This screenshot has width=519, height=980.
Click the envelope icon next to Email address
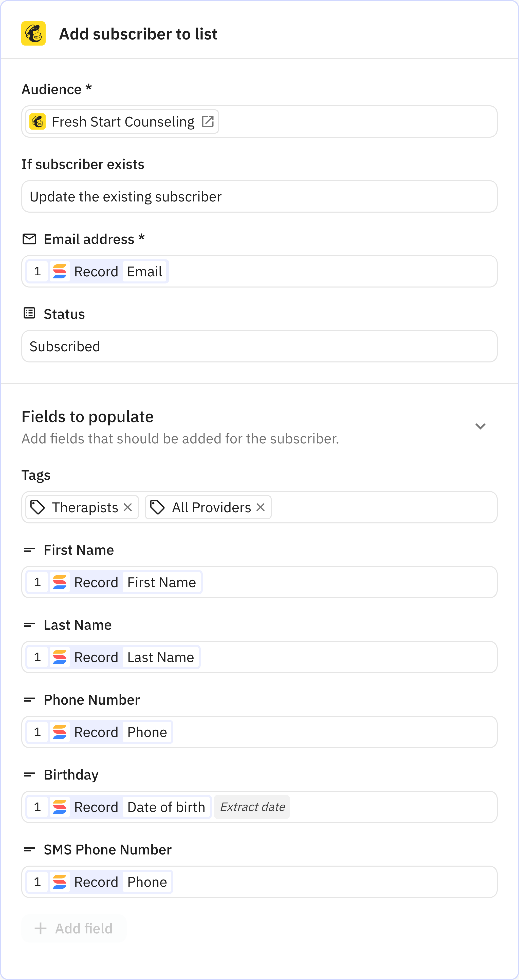point(29,239)
